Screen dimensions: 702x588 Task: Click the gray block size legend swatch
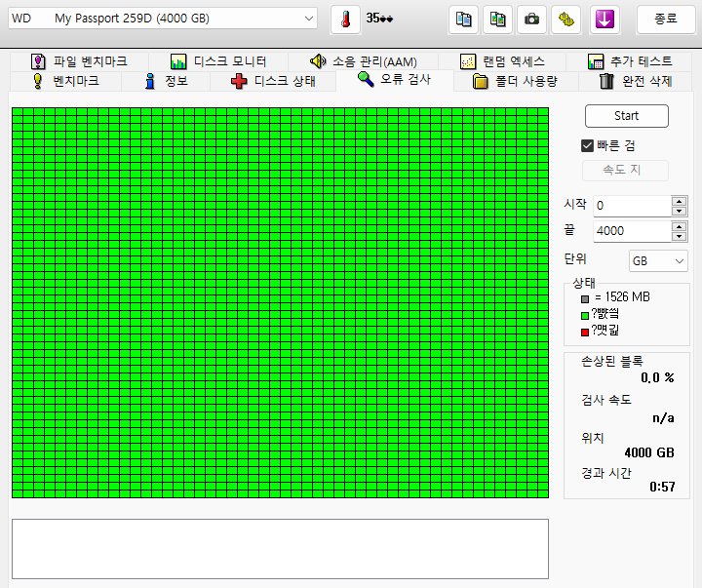click(585, 298)
